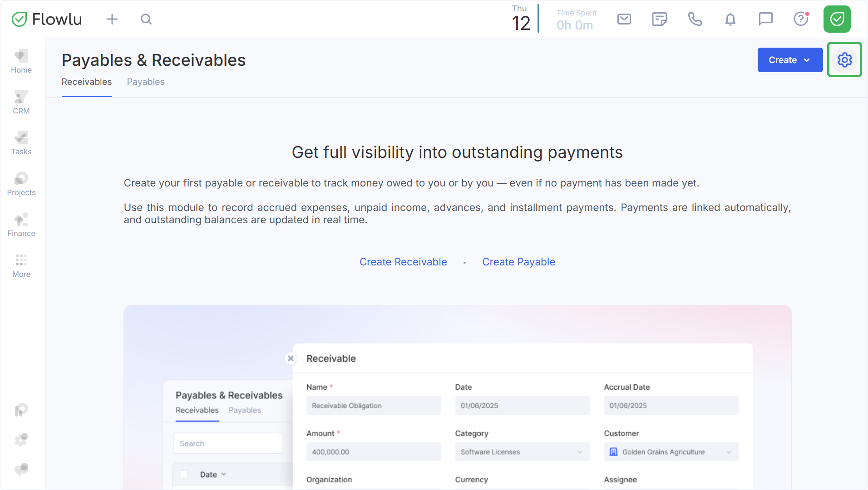Open the chat messages icon
The width and height of the screenshot is (868, 490).
coord(765,19)
